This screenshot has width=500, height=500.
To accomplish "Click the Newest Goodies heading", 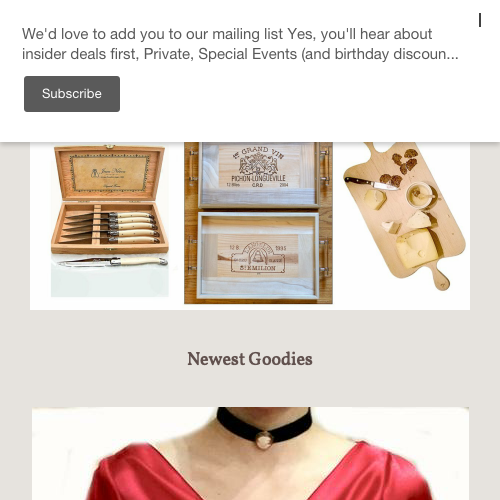I will [250, 359].
